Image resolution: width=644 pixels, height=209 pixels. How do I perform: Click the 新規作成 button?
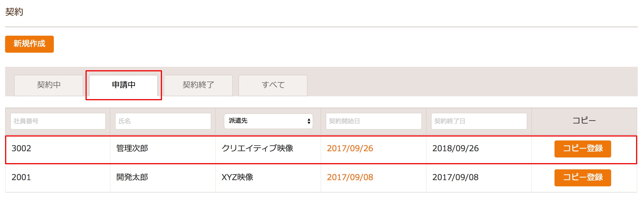click(x=29, y=44)
